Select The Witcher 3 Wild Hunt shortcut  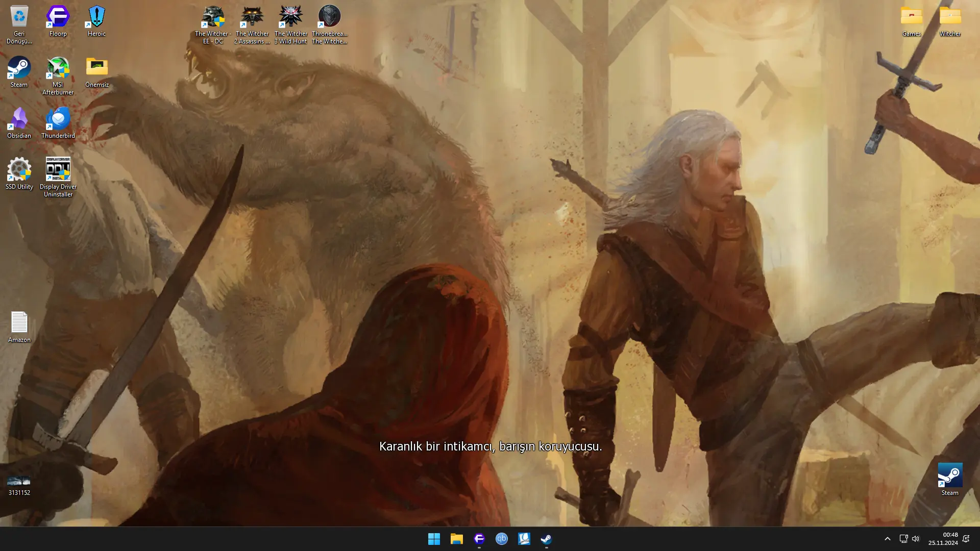(x=291, y=24)
